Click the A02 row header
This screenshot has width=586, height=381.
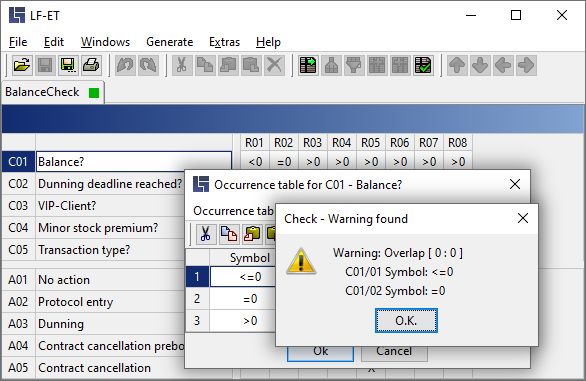coord(18,302)
